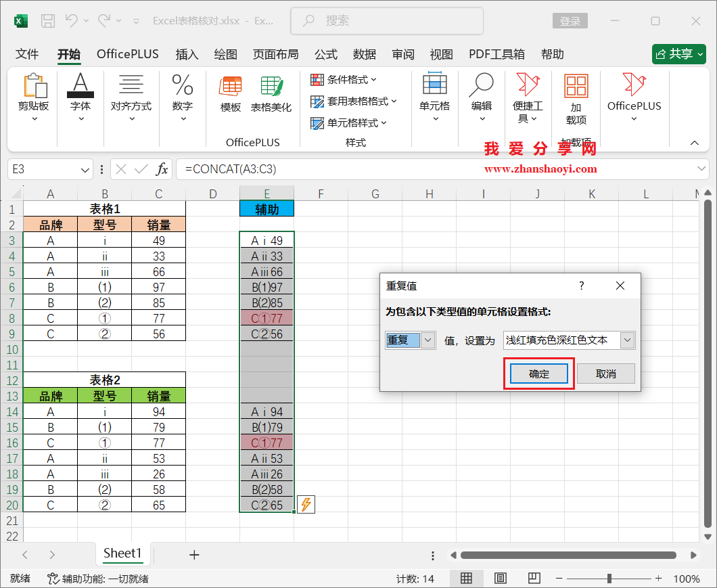Select the Sheet1 tab
717x588 pixels.
[x=122, y=553]
